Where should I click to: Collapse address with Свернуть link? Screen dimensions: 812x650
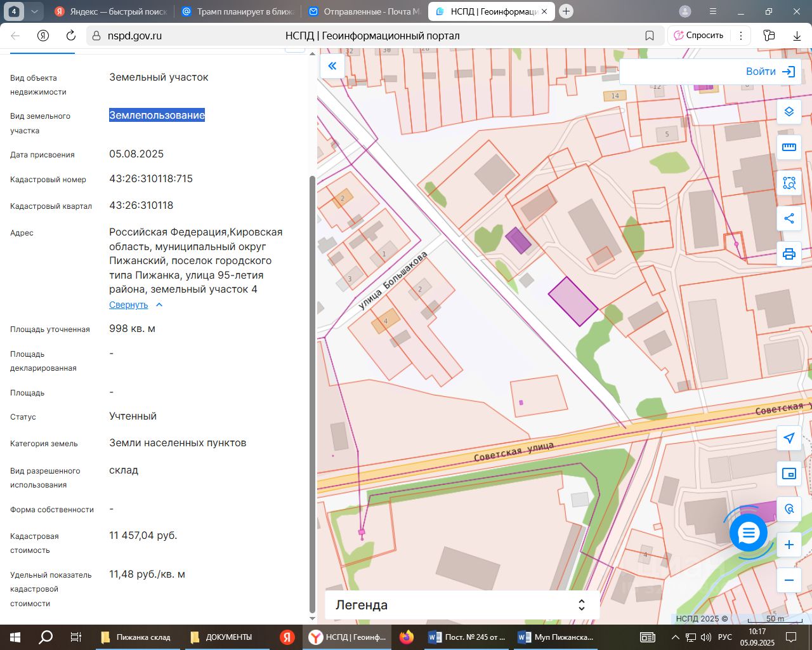tap(129, 305)
